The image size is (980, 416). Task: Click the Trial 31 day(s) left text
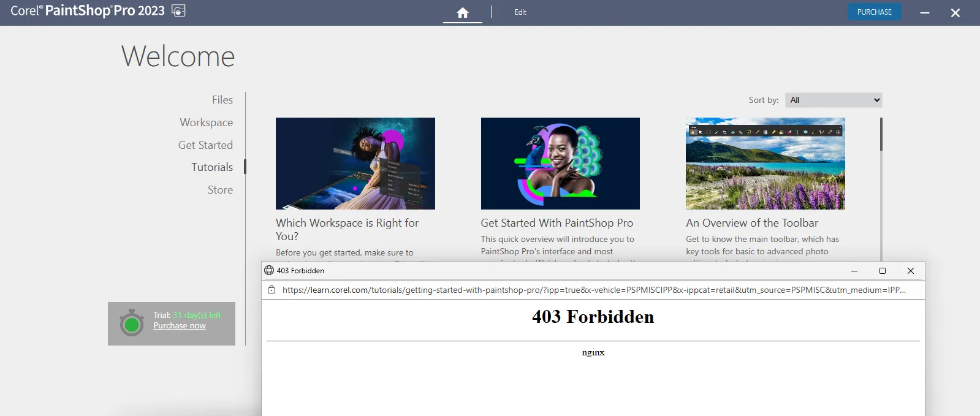[x=187, y=315]
